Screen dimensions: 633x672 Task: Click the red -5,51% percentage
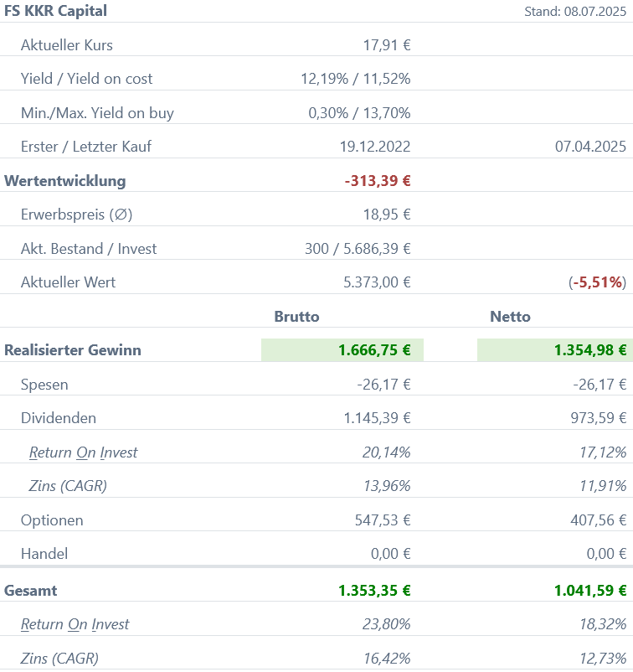click(598, 282)
